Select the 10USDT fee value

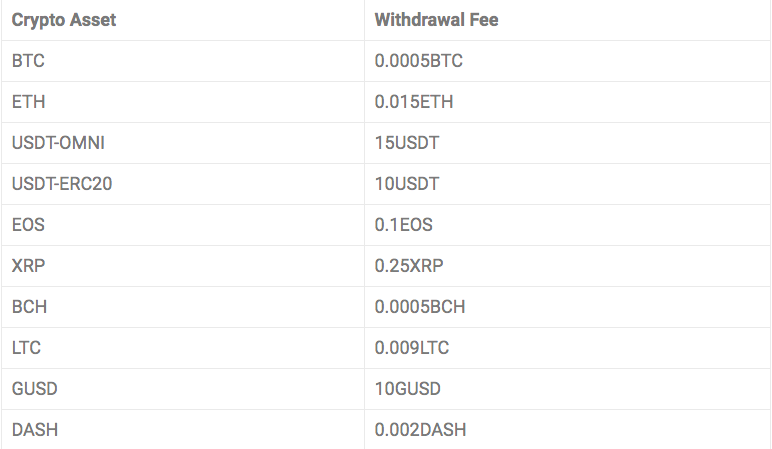pos(407,184)
